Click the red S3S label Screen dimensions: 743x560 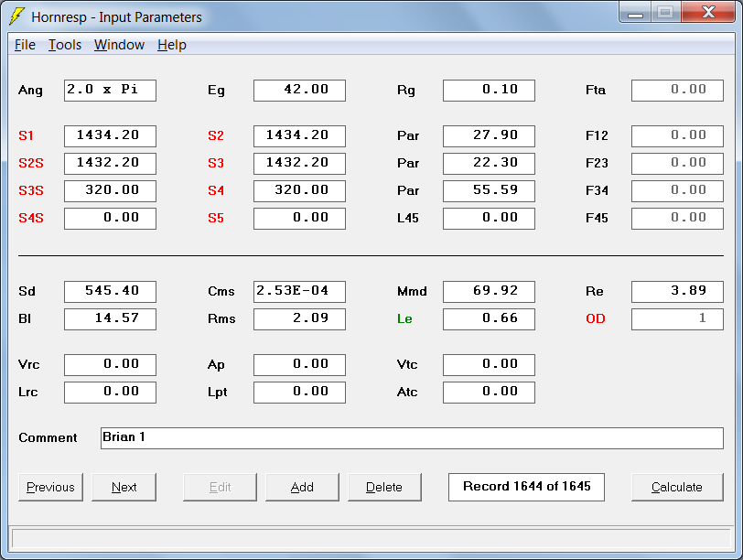[31, 191]
